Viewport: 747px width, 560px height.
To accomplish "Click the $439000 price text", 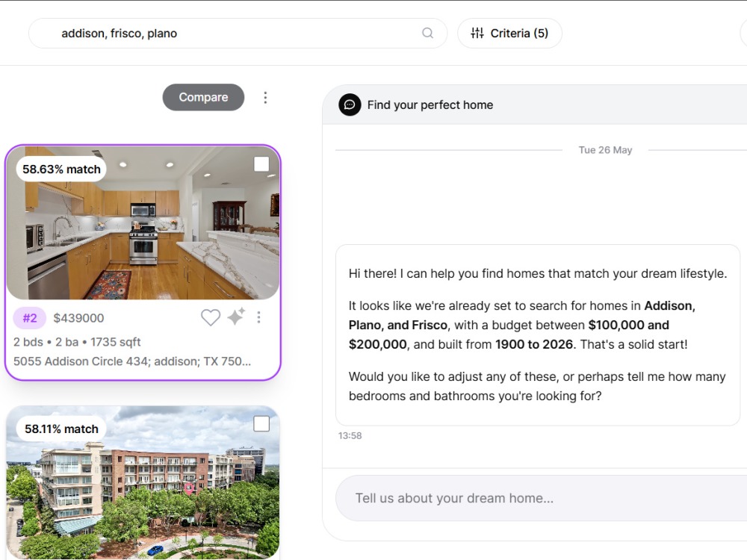I will click(78, 318).
